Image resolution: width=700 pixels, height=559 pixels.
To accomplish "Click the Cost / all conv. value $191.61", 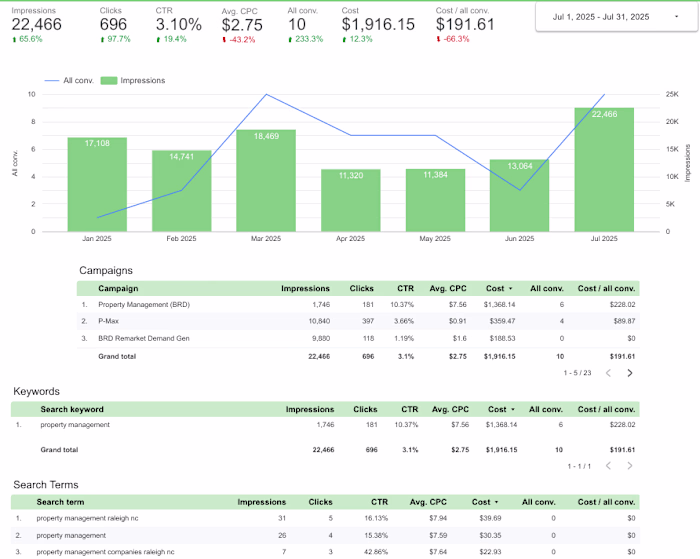I will tap(465, 25).
